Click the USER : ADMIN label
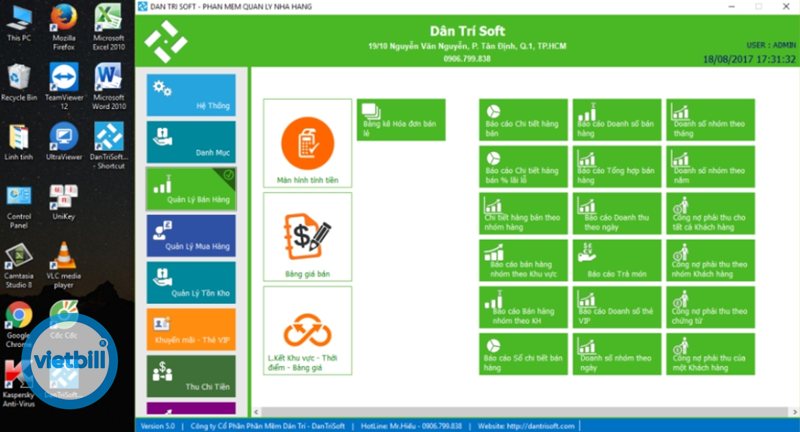The width and height of the screenshot is (800, 432). pyautogui.click(x=771, y=45)
